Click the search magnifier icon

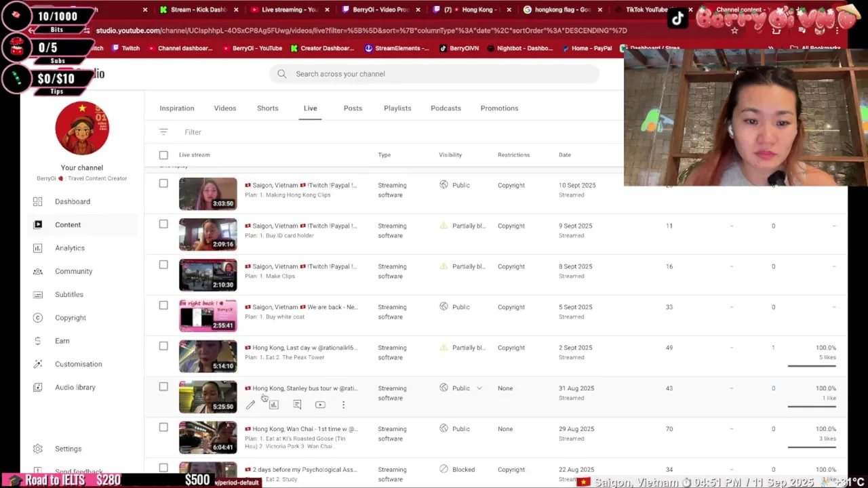[281, 74]
